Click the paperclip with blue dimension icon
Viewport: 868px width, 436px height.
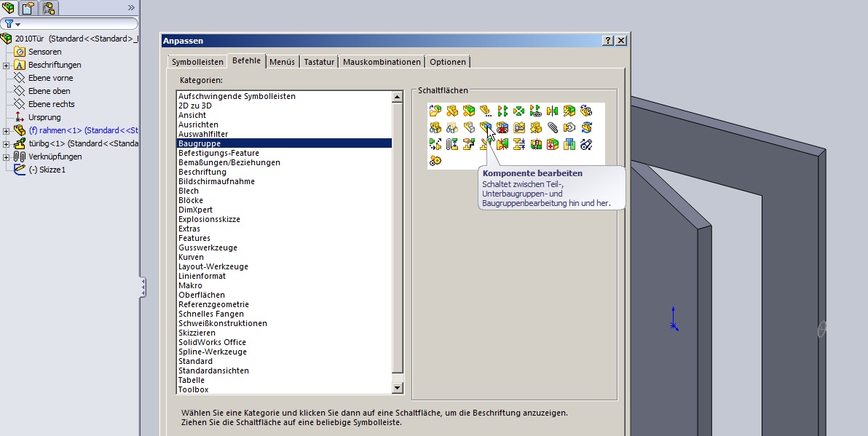click(x=452, y=144)
